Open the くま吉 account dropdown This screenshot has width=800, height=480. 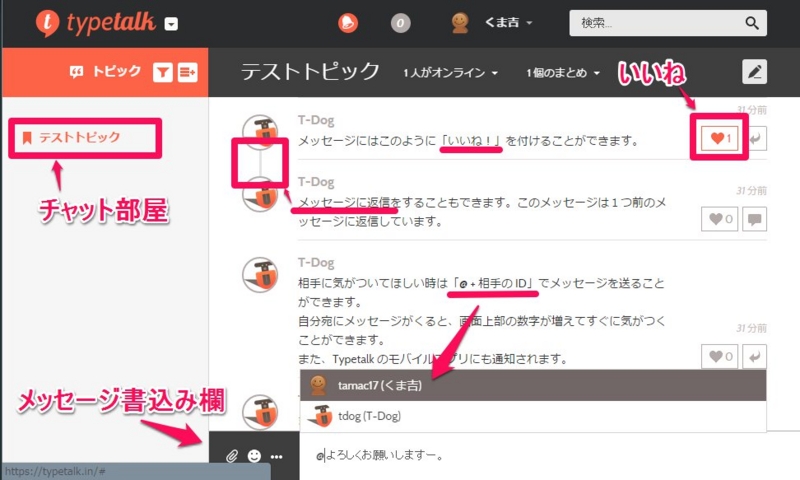(x=508, y=22)
